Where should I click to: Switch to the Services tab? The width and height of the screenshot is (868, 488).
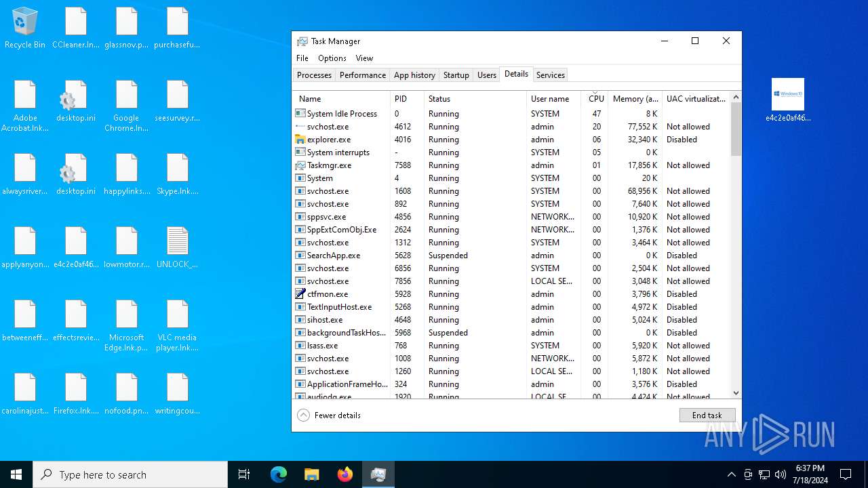coord(550,75)
